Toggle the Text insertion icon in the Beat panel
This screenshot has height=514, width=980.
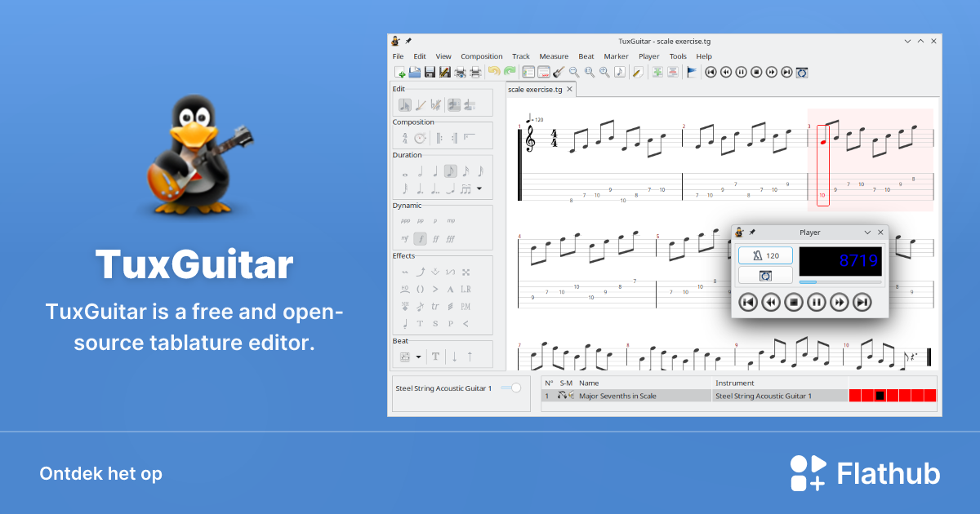pyautogui.click(x=434, y=356)
